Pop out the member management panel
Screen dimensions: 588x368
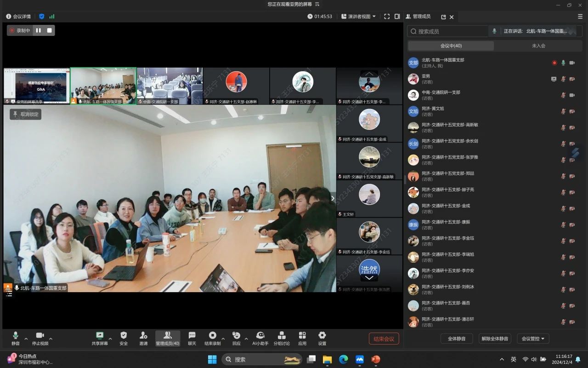point(443,17)
